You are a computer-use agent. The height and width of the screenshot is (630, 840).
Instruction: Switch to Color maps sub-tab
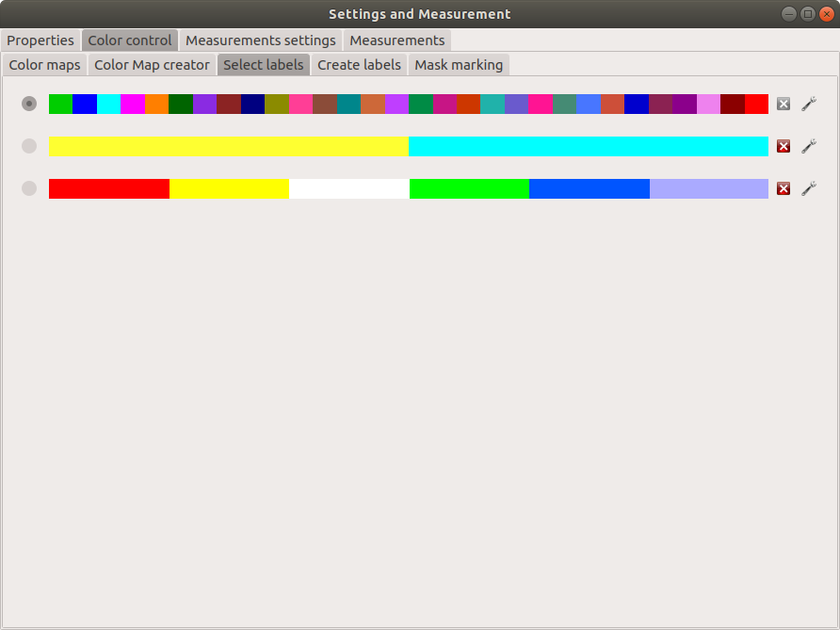pyautogui.click(x=44, y=65)
